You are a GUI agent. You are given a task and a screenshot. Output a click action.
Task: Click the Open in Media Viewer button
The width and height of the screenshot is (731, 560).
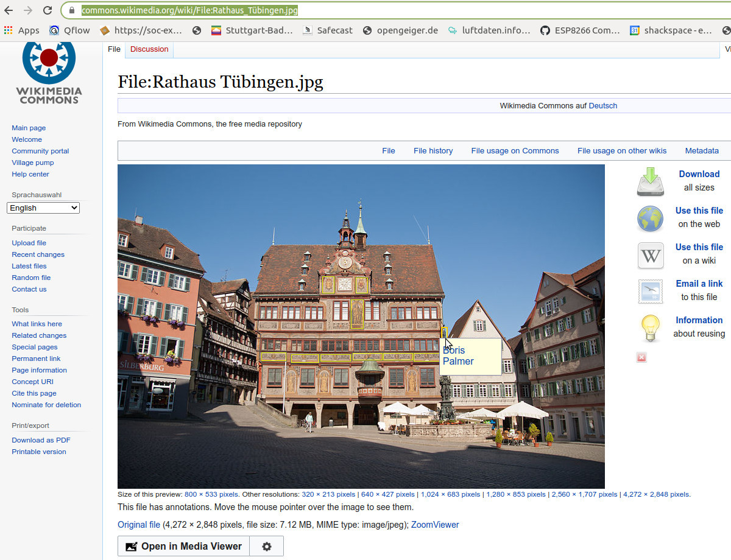(x=183, y=546)
